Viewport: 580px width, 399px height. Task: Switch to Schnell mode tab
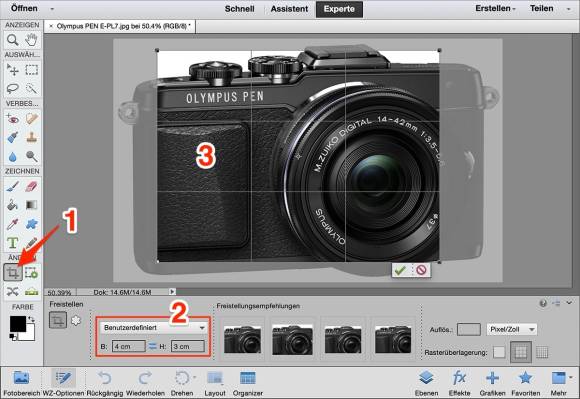click(239, 9)
